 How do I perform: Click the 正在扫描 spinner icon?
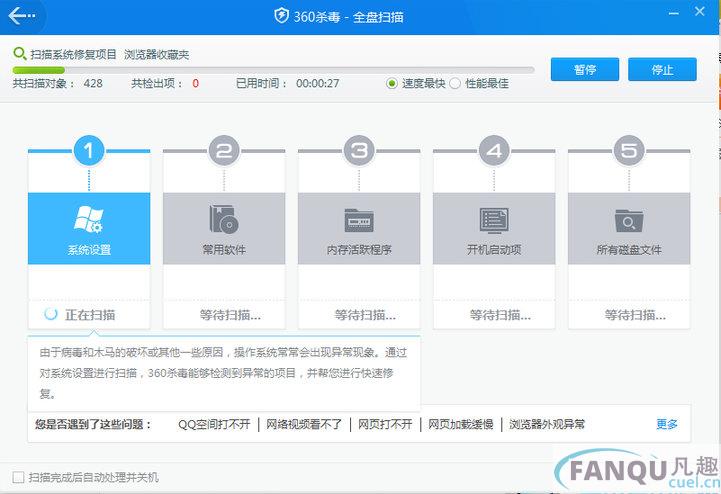(51, 314)
